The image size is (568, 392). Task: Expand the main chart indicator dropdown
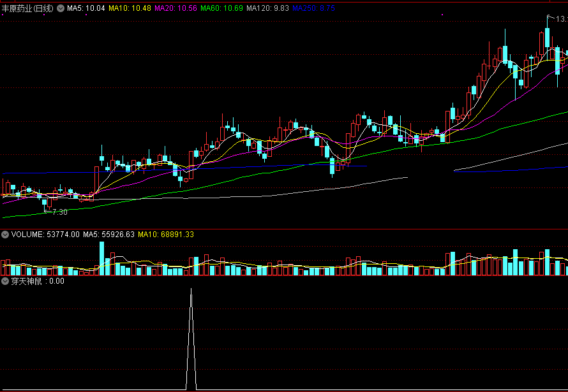coord(61,8)
